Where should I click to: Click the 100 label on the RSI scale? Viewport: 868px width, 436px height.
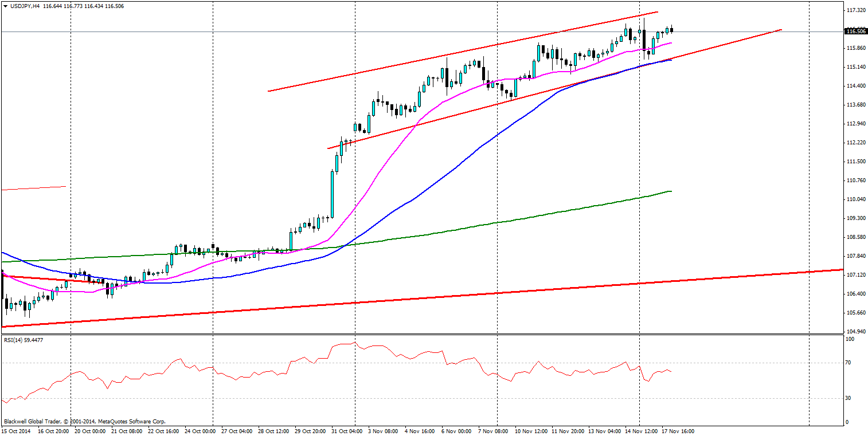(x=851, y=339)
